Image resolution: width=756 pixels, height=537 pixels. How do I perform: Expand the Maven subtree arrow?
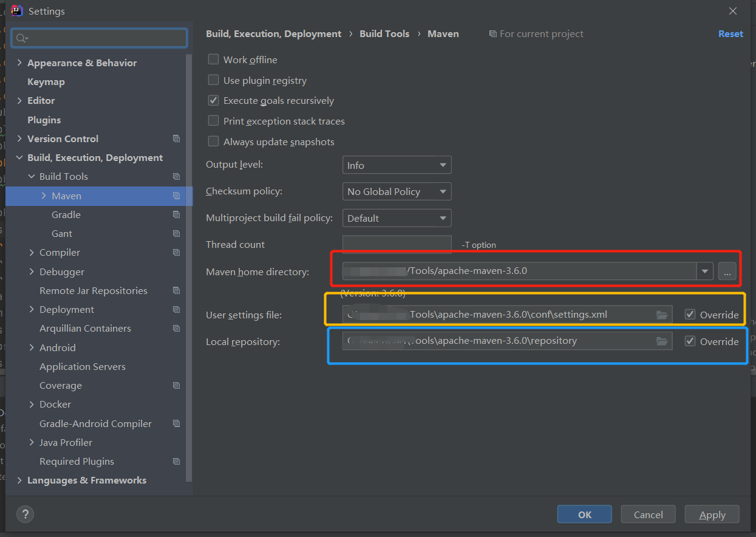[44, 196]
